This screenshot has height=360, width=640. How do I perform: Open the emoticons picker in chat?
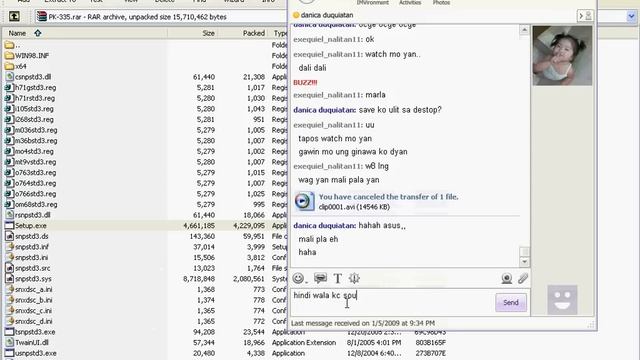pos(298,278)
